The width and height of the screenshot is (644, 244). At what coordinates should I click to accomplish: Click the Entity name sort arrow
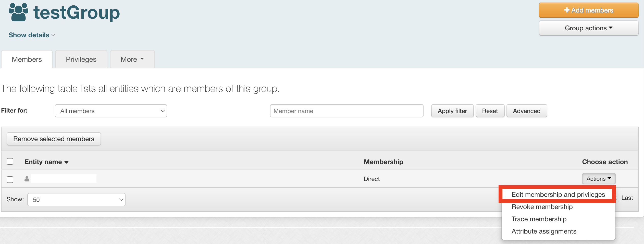coord(67,162)
